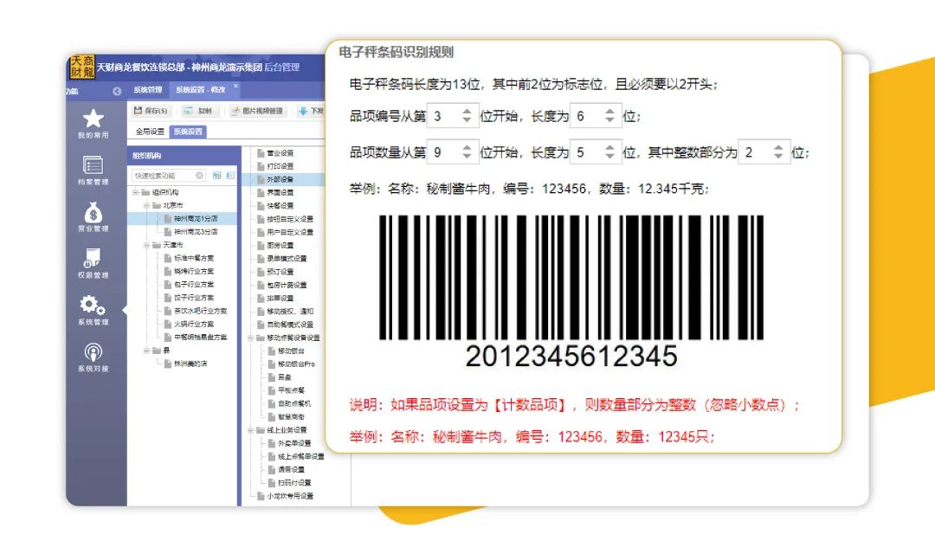The width and height of the screenshot is (935, 560).
Task: Open 快餐设置 in the settings tree
Action: pos(280,206)
